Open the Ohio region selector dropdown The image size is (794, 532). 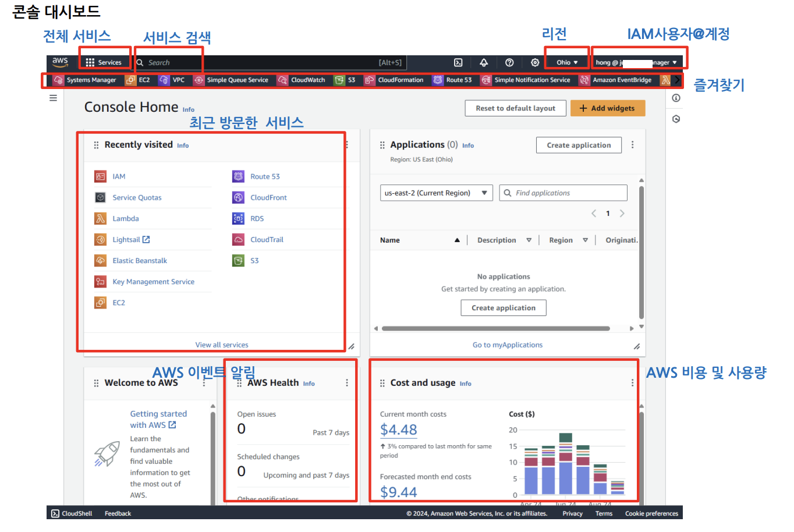click(567, 62)
